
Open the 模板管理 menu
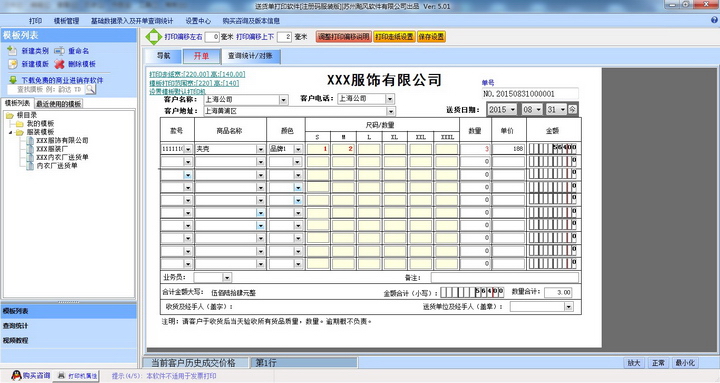tap(67, 21)
